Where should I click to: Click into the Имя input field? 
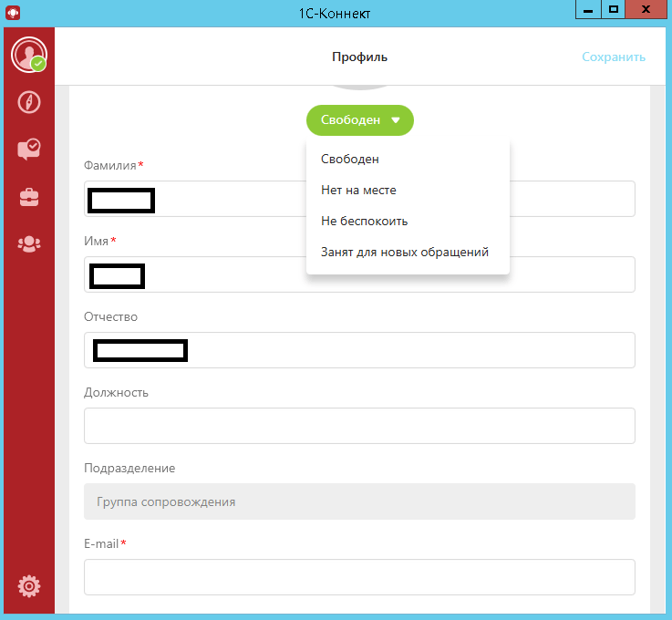click(x=359, y=274)
